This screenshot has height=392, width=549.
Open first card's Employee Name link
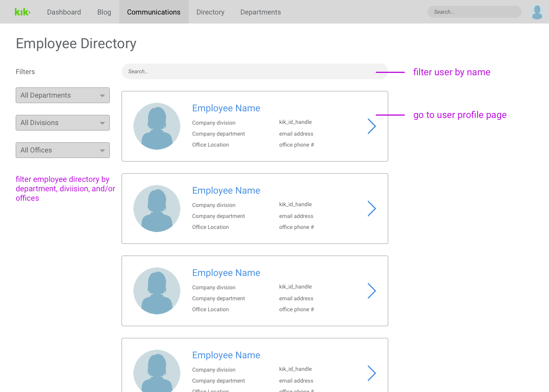[226, 108]
